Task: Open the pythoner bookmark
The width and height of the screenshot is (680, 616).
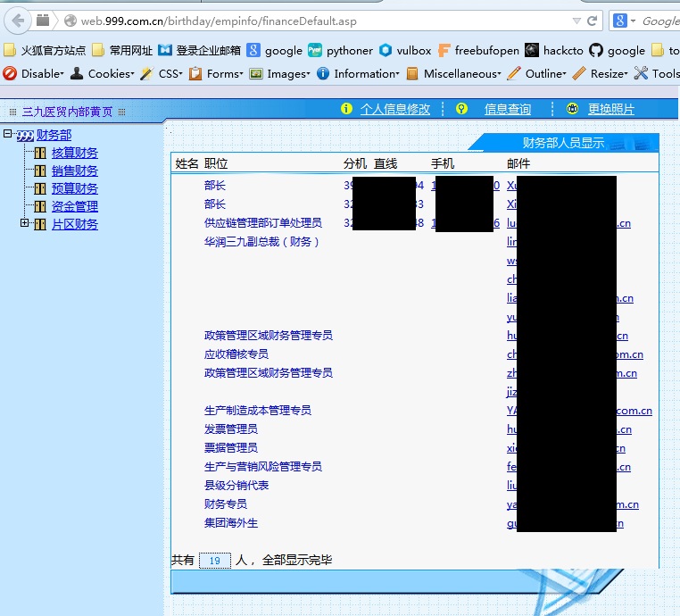Action: [x=340, y=51]
